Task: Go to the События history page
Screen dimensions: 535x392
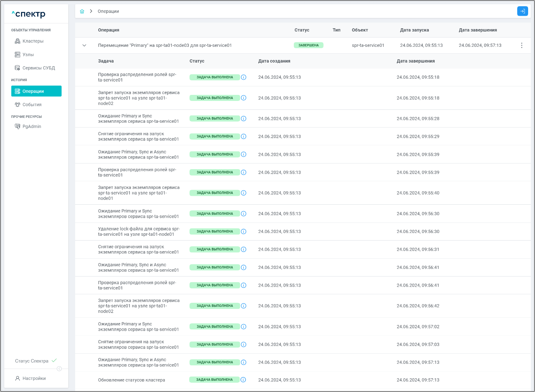Action: point(32,105)
